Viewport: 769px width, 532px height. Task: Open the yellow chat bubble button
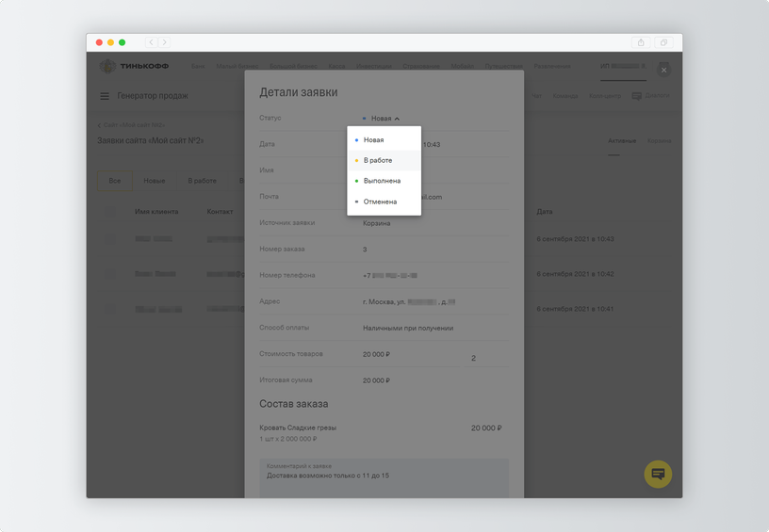click(x=658, y=475)
